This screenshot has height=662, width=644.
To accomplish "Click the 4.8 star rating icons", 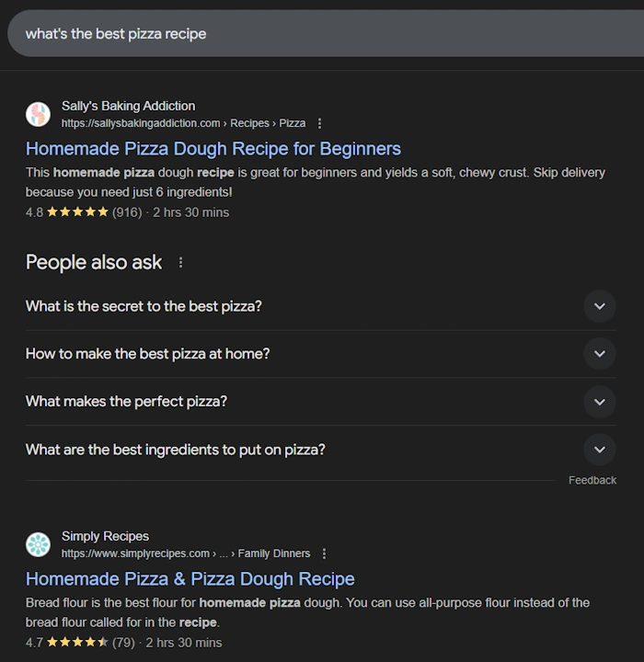I will point(77,212).
